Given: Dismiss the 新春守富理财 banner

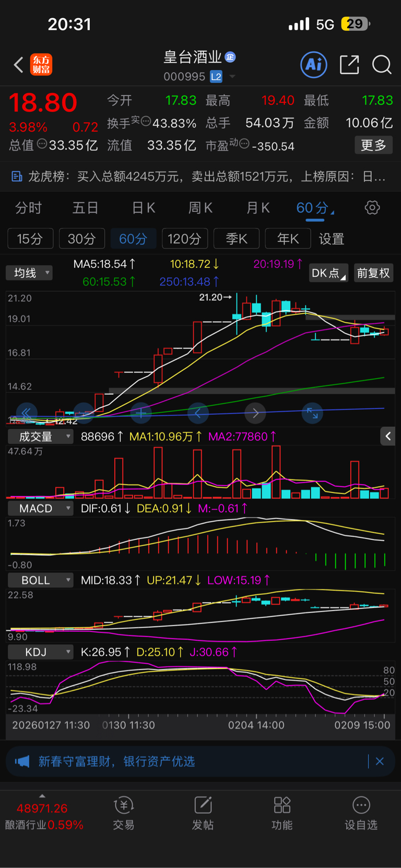Looking at the screenshot, I should (380, 761).
